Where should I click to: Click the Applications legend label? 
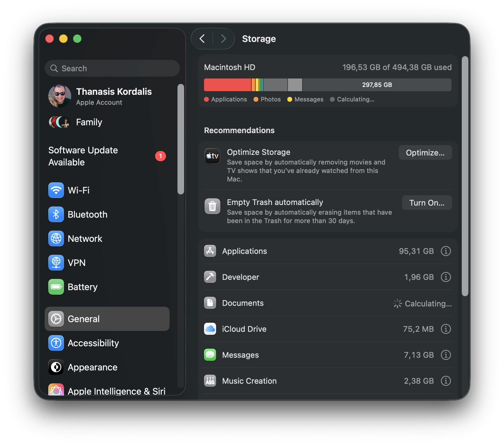click(x=229, y=99)
